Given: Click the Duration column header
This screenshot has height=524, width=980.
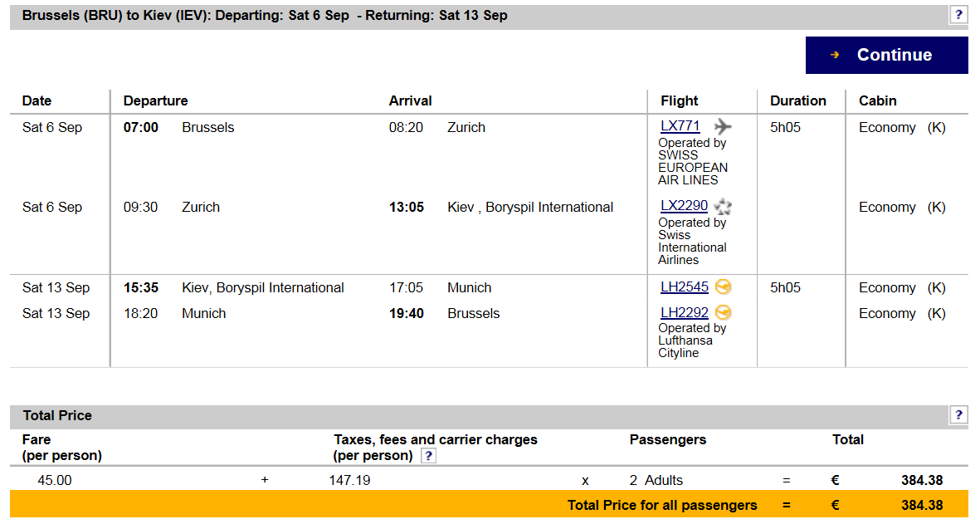Looking at the screenshot, I should 798,100.
